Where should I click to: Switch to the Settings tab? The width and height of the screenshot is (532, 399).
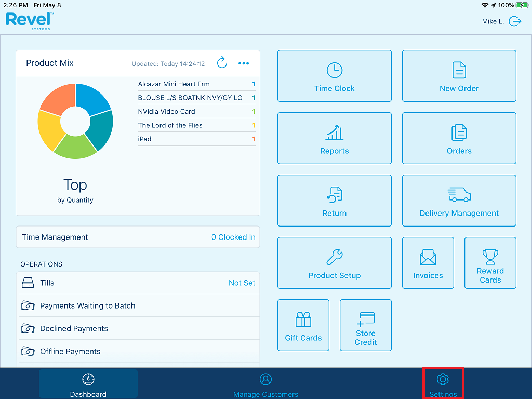point(443,384)
